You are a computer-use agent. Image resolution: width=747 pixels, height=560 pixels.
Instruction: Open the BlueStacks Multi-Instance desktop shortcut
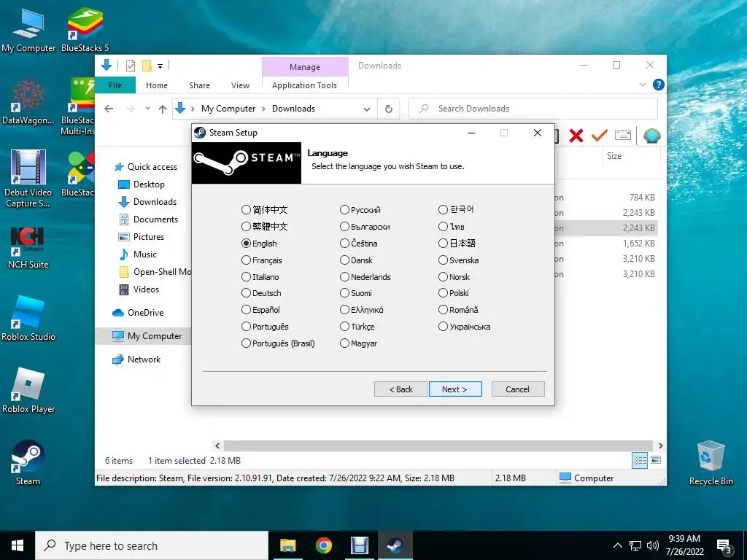pyautogui.click(x=79, y=106)
